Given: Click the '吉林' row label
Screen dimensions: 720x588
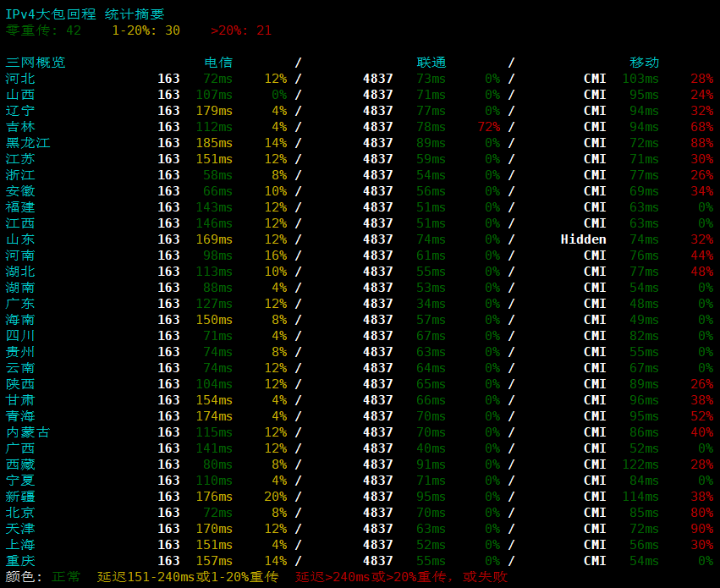Looking at the screenshot, I should point(20,127).
